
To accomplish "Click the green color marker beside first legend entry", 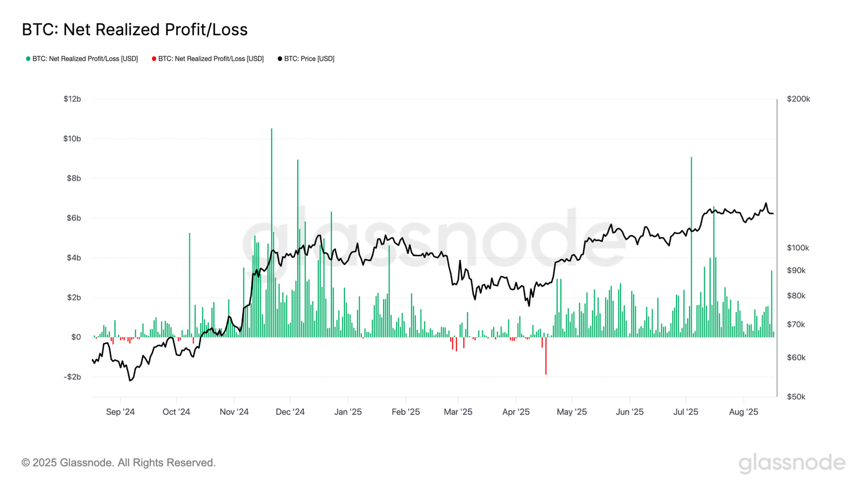I will (28, 59).
